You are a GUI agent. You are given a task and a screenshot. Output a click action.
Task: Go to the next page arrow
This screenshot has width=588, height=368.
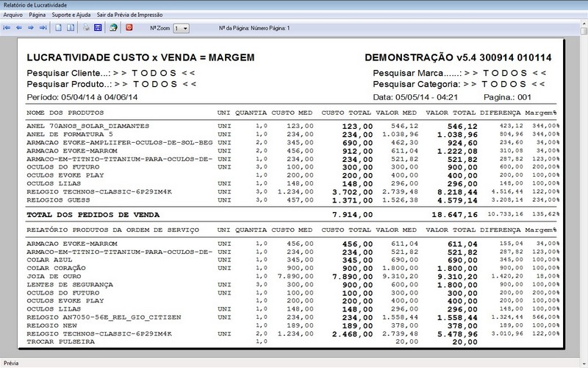(x=31, y=28)
